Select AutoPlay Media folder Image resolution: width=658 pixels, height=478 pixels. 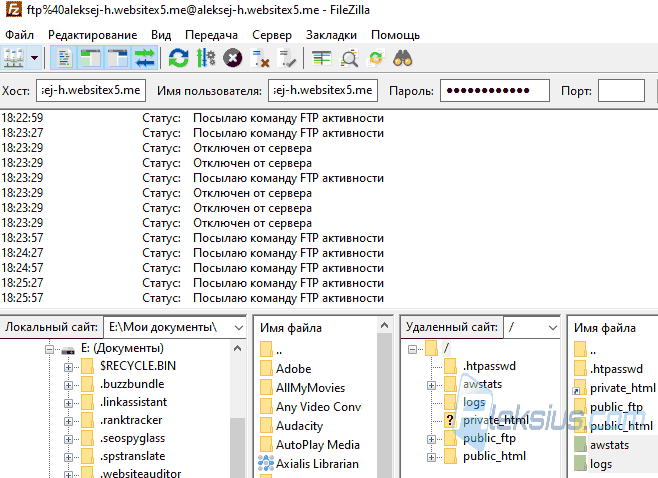point(318,445)
